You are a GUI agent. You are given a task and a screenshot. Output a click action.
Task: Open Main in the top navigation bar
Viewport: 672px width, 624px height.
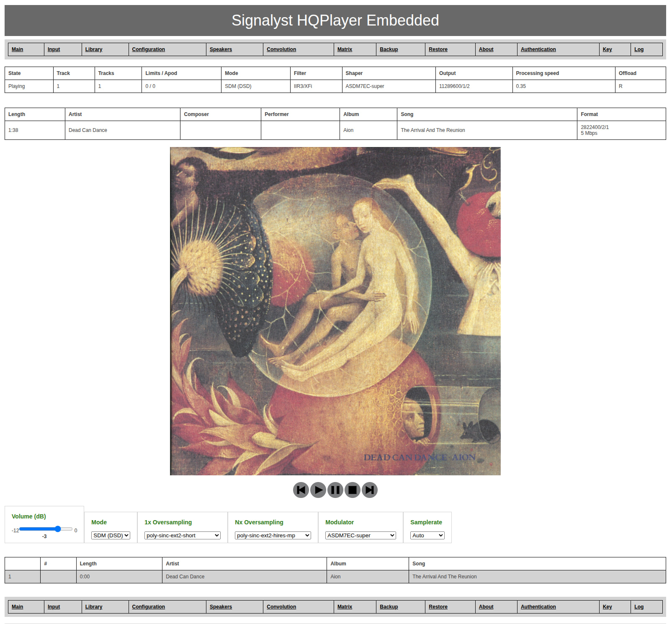point(18,49)
